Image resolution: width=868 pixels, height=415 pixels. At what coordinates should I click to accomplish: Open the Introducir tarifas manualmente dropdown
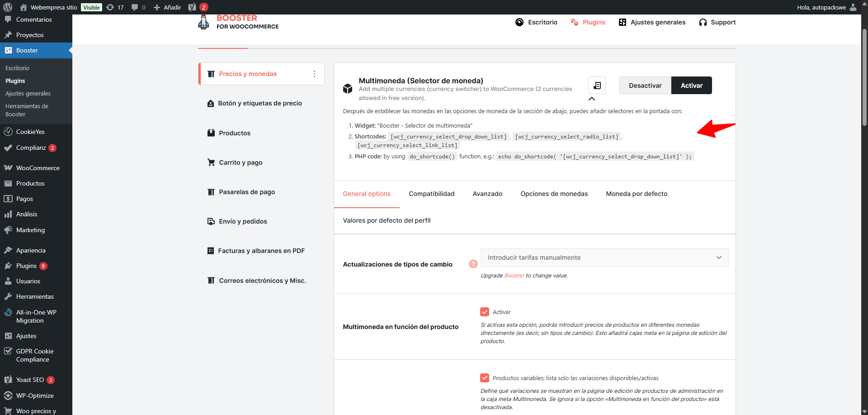pos(604,258)
